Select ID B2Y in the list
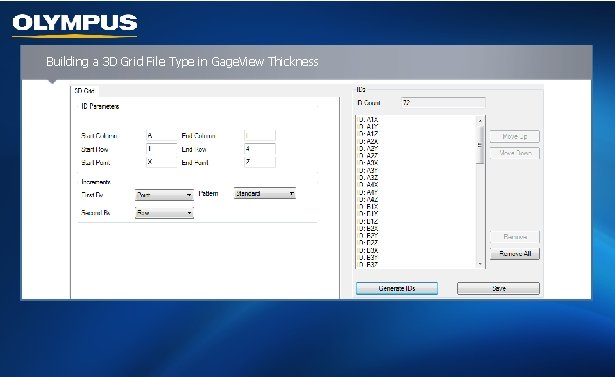615x377 pixels. 368,236
